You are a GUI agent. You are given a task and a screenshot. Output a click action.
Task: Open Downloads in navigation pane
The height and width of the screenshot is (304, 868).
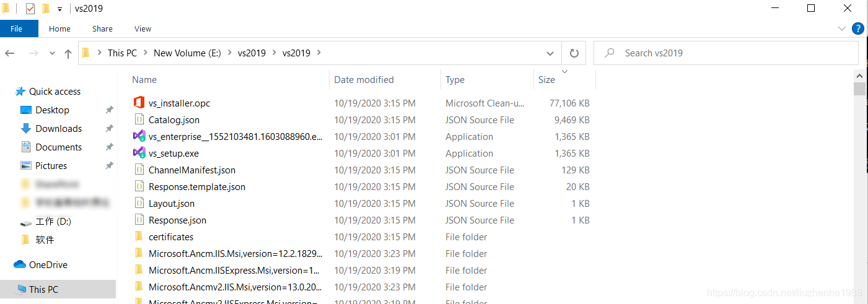click(x=58, y=129)
